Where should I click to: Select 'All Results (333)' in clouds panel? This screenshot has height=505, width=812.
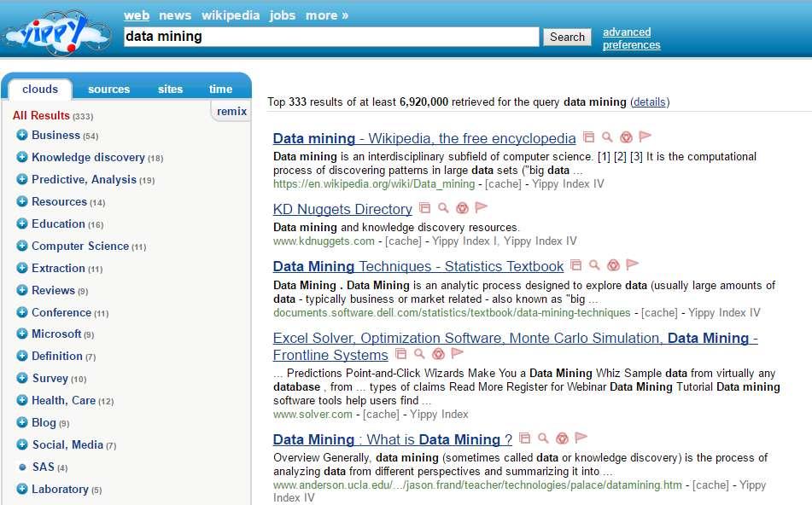point(53,115)
